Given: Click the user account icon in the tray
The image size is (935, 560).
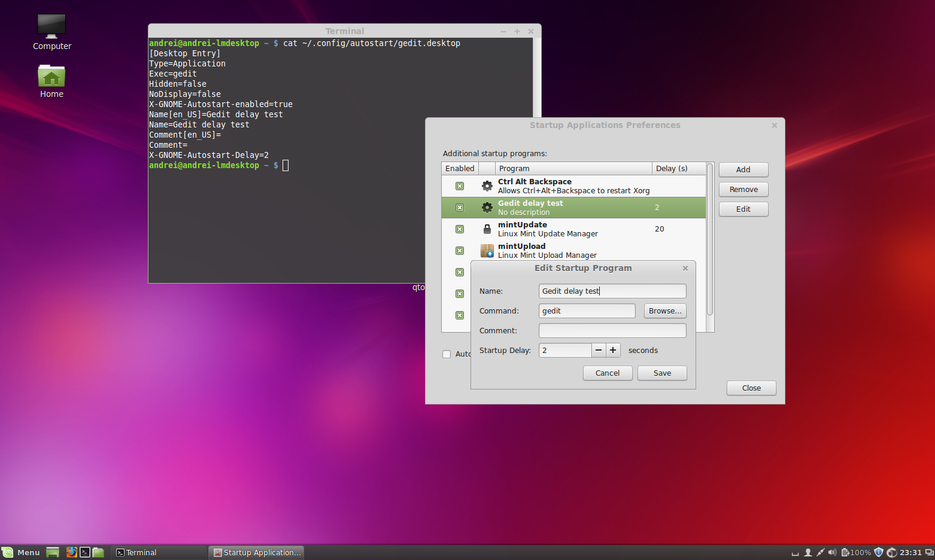Looking at the screenshot, I should (808, 552).
